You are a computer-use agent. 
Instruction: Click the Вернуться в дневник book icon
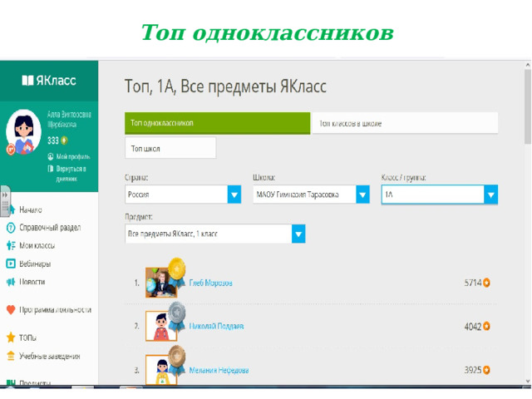pos(51,169)
